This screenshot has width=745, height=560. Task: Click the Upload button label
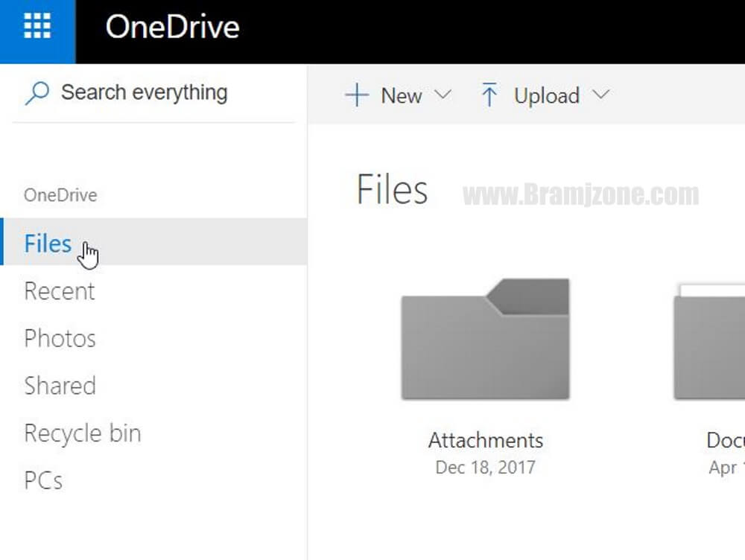pos(546,96)
